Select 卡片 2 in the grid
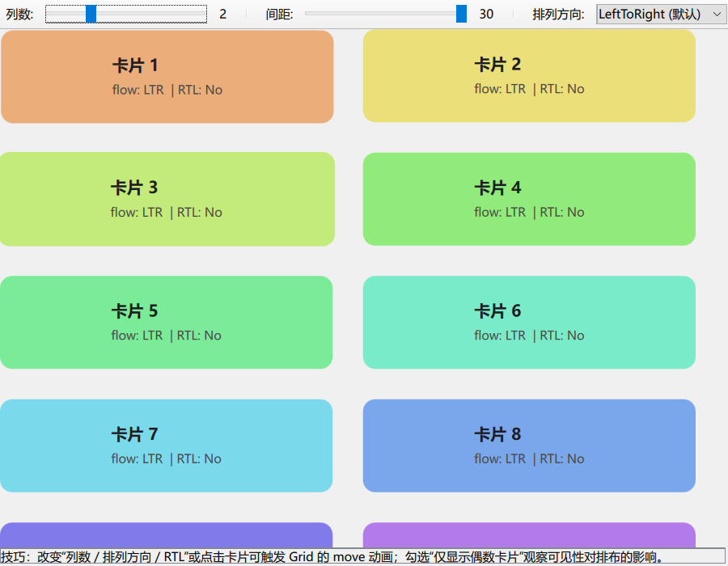 click(529, 76)
